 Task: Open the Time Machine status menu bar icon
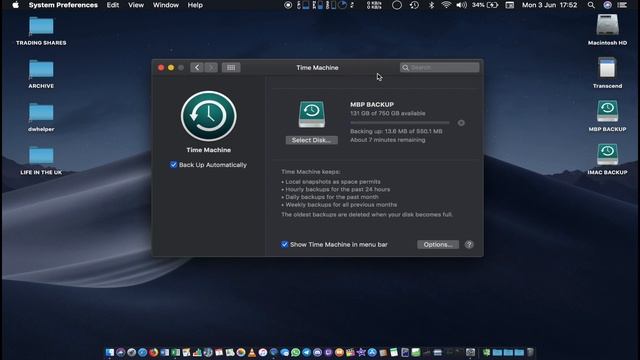click(x=414, y=5)
